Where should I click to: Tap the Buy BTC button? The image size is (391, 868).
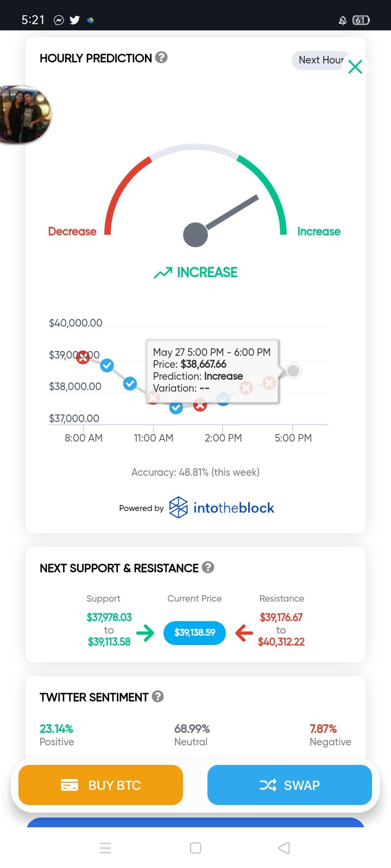coord(100,785)
